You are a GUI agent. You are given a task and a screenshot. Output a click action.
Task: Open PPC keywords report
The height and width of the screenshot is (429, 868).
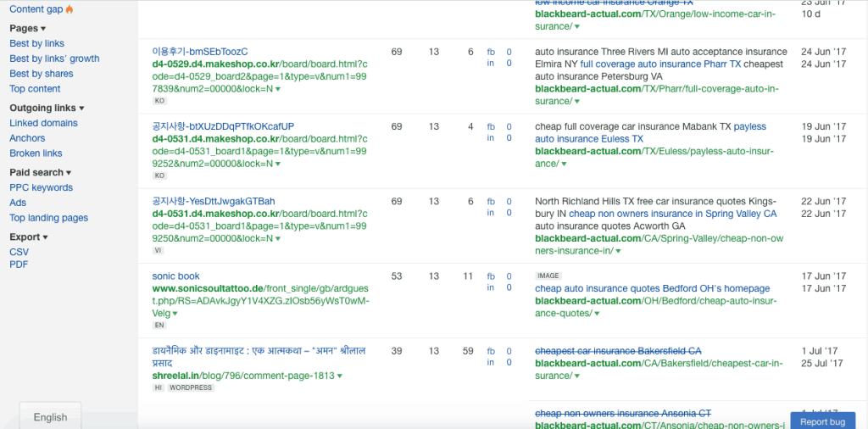(41, 187)
